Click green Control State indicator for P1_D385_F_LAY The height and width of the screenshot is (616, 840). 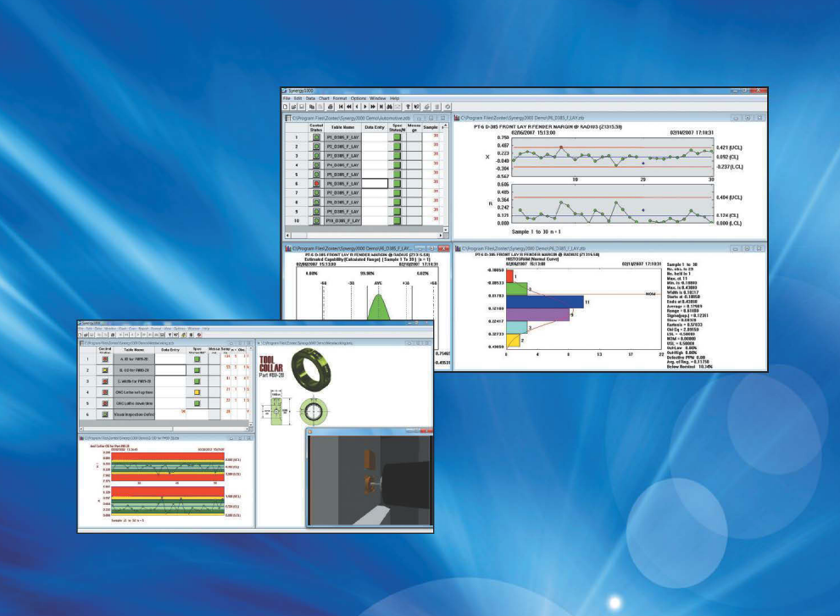click(316, 137)
